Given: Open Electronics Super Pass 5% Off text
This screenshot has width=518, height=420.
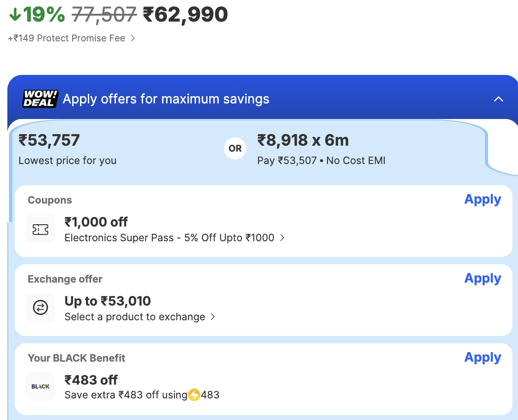Looking at the screenshot, I should 169,238.
